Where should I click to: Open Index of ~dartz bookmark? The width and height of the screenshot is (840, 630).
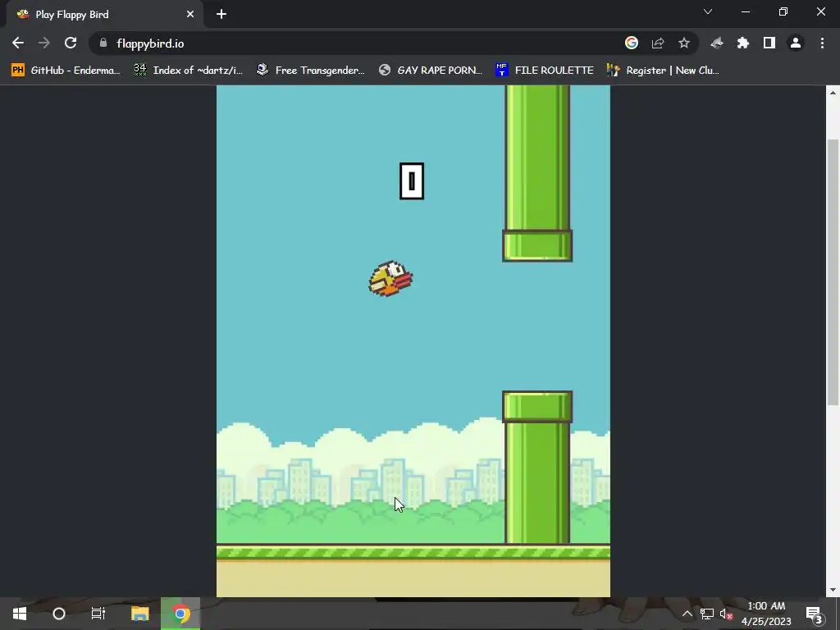188,71
